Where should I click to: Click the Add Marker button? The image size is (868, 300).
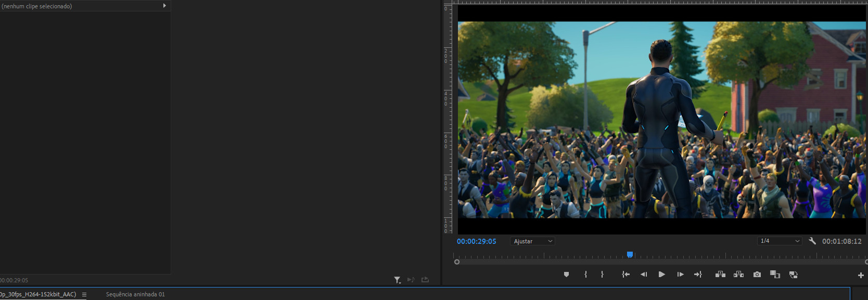566,275
